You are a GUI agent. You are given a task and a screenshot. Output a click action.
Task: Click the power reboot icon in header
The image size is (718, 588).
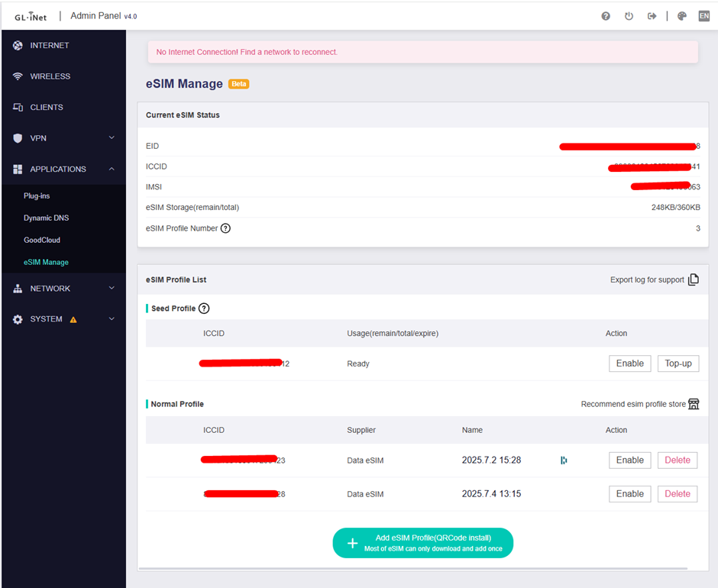[x=629, y=16]
